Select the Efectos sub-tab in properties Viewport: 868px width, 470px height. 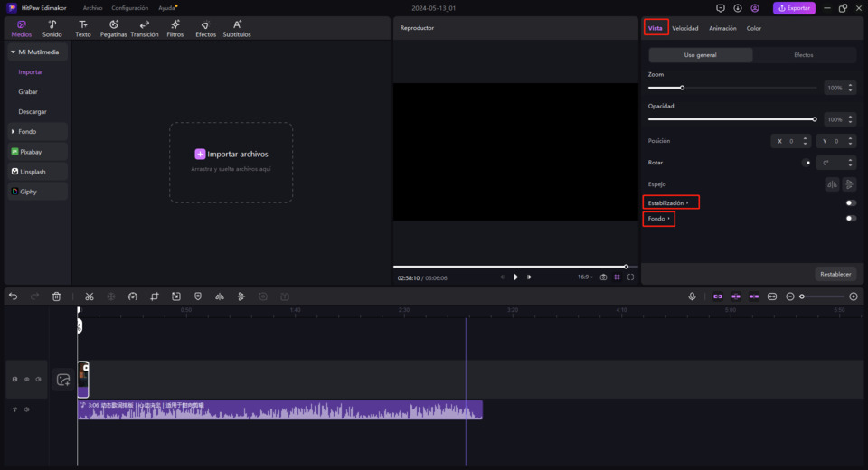point(803,55)
